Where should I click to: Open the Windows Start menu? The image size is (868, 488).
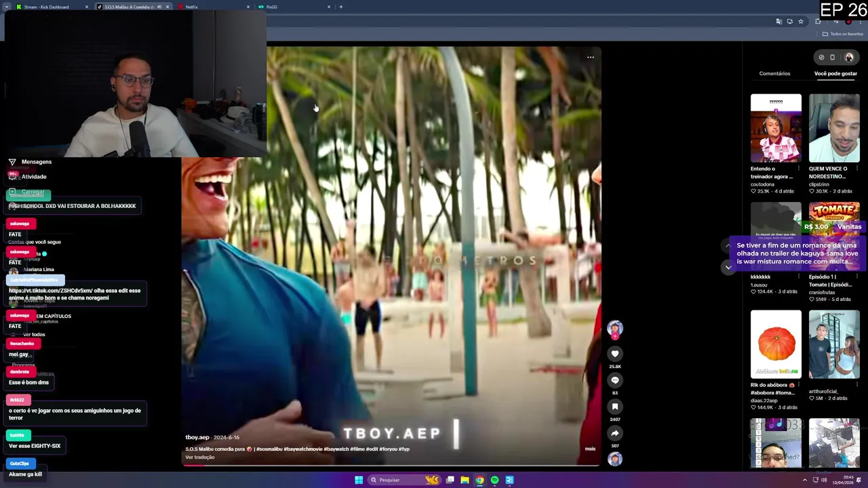click(x=359, y=480)
